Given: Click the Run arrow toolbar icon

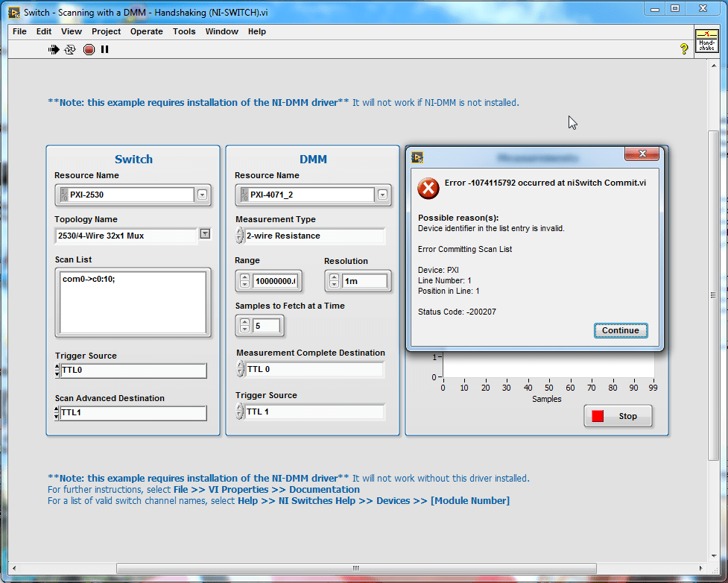Looking at the screenshot, I should (54, 49).
